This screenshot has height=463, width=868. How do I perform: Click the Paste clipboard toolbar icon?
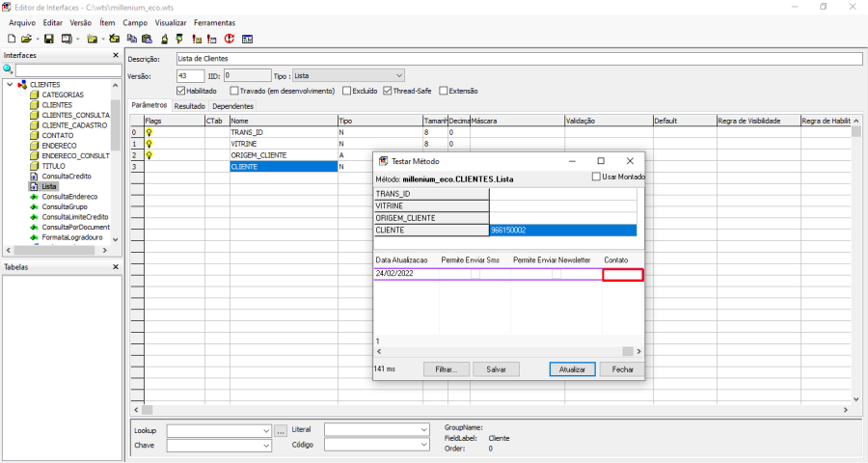(x=147, y=39)
